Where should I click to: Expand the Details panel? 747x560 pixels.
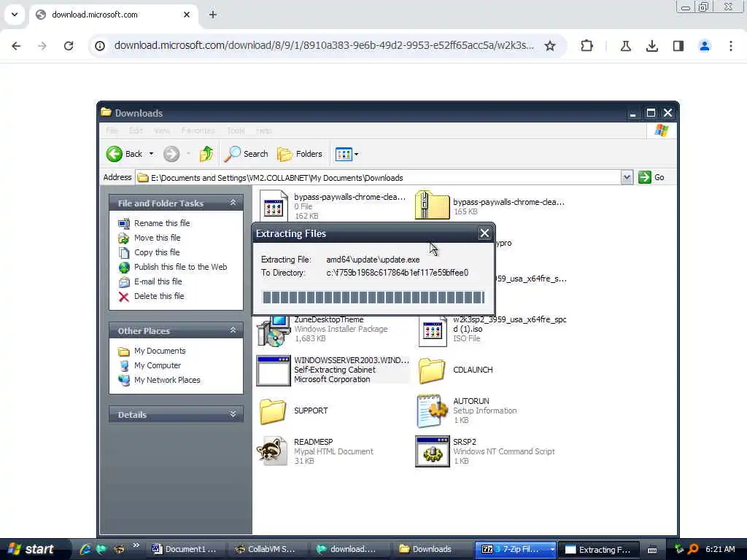point(233,414)
